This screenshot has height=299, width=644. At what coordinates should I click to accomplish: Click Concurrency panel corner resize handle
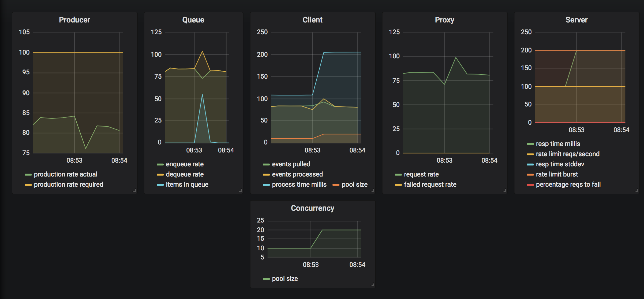(373, 285)
